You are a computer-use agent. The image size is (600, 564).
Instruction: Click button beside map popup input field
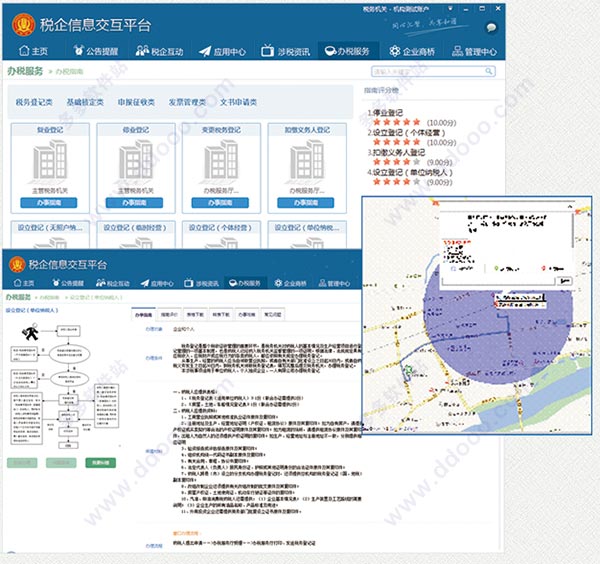[x=565, y=281]
